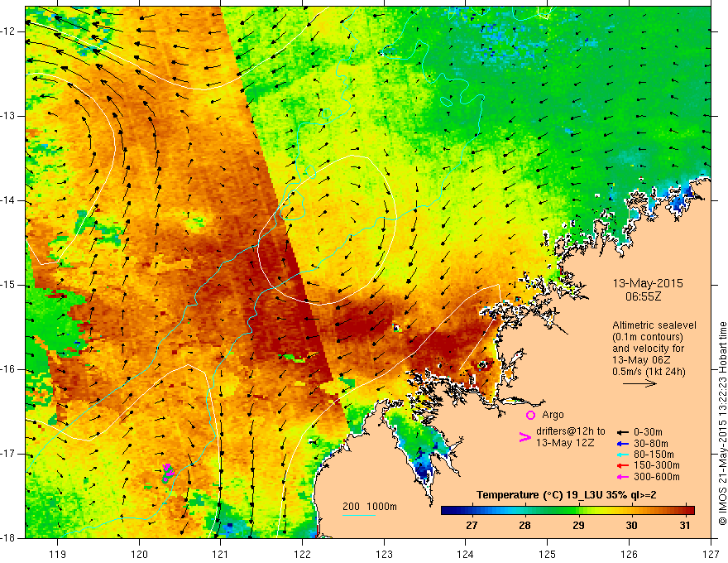Click the 'Altimetric sealevel' text

(x=654, y=325)
